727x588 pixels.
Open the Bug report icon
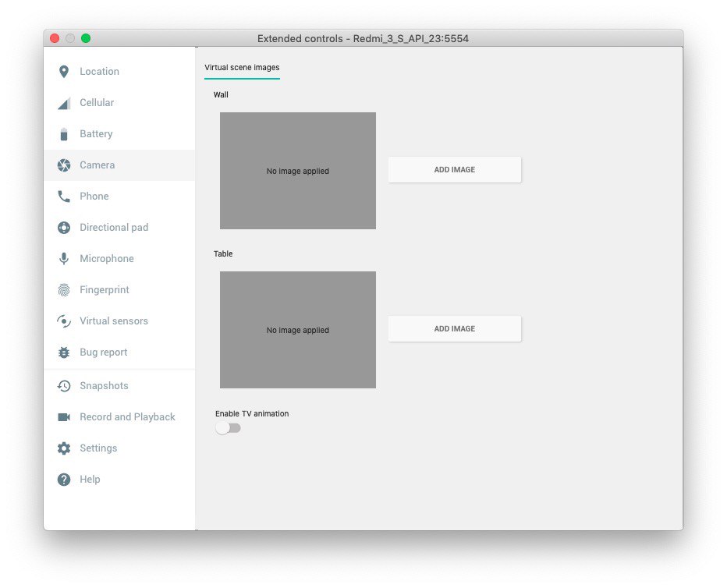click(x=64, y=352)
